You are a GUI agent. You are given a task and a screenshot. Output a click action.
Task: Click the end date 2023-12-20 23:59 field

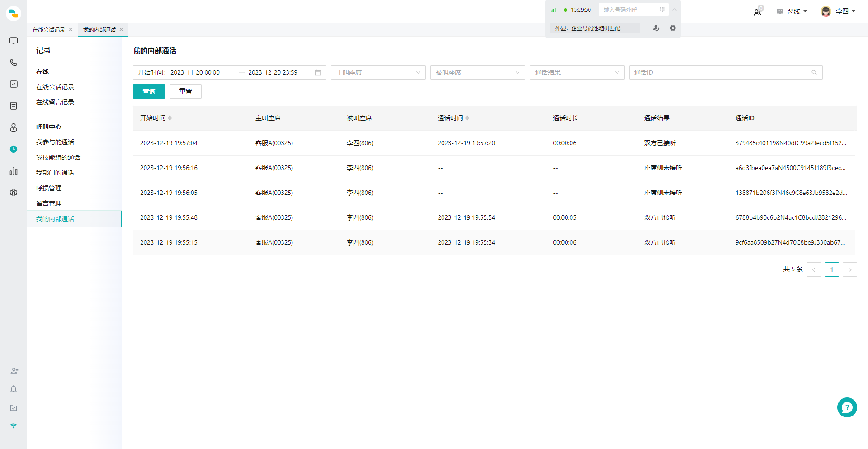273,72
